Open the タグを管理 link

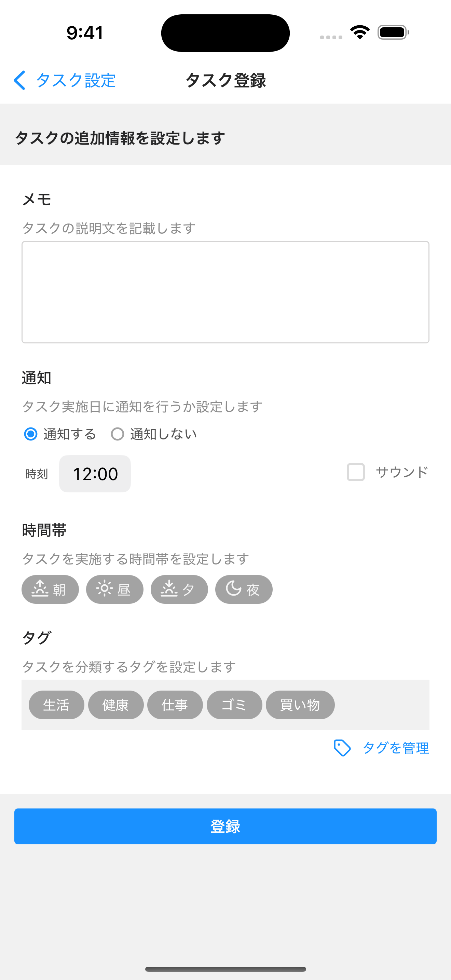(x=396, y=748)
